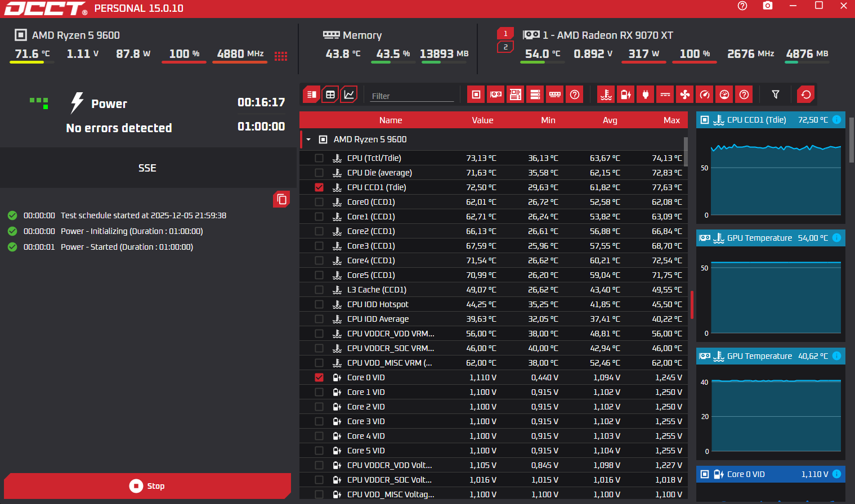
Task: Sort by the Name column header
Action: [x=391, y=120]
